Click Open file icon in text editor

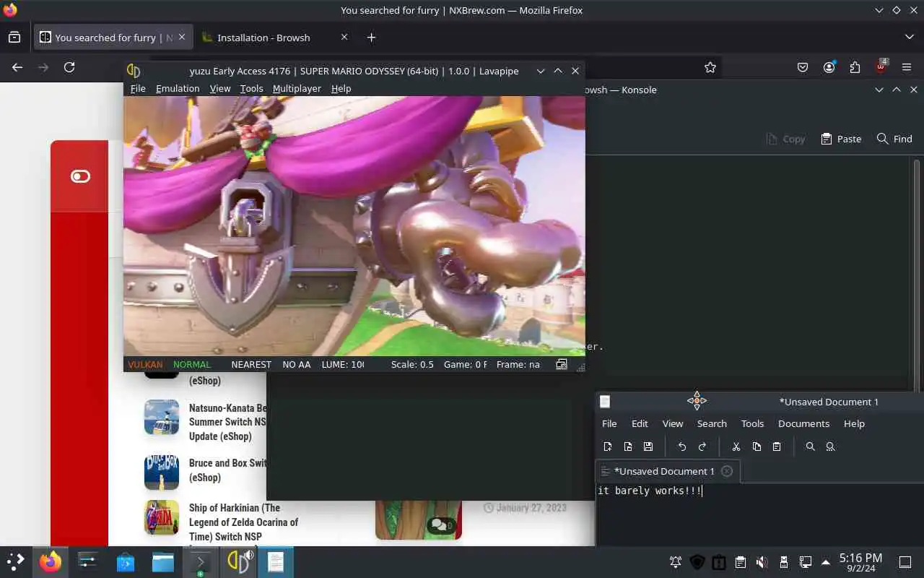(628, 447)
